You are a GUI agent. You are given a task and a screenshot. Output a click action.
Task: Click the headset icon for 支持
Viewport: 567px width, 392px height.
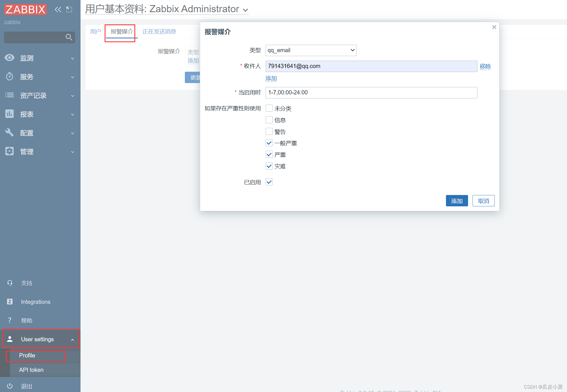pyautogui.click(x=10, y=283)
